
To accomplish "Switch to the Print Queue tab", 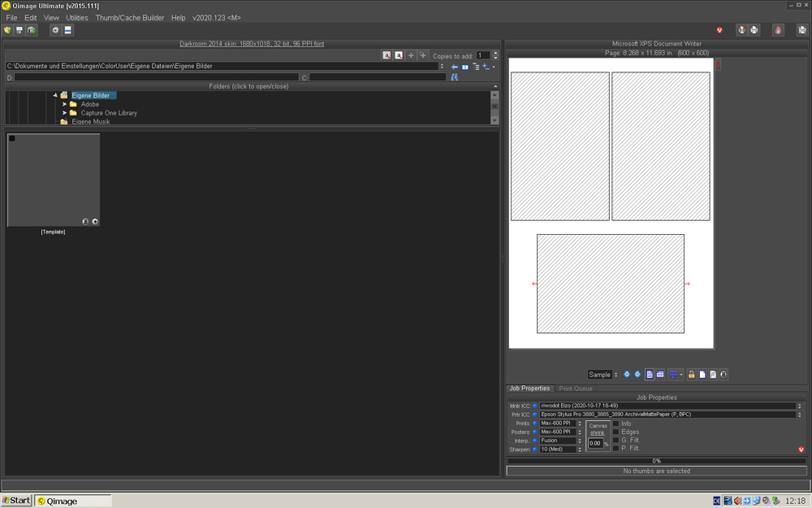I will [576, 389].
